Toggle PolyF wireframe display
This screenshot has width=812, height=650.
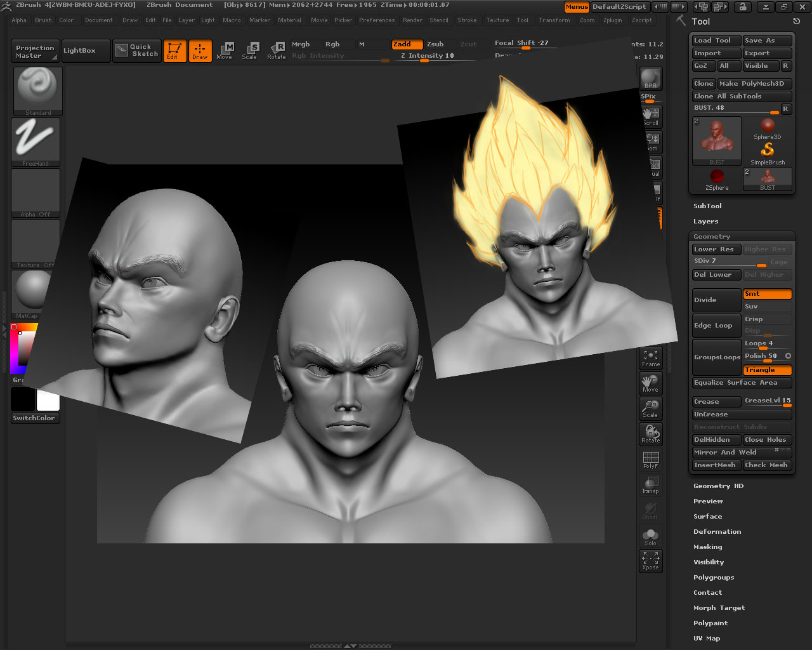[651, 460]
